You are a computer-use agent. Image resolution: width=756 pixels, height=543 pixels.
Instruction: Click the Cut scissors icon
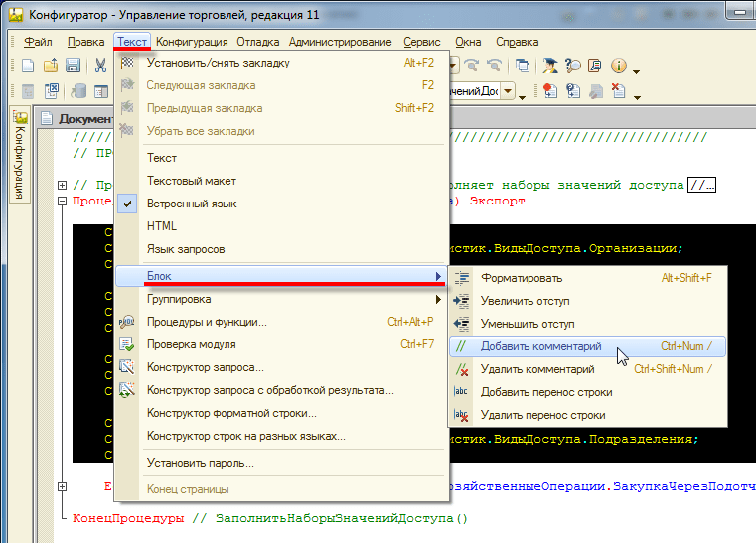(x=100, y=66)
